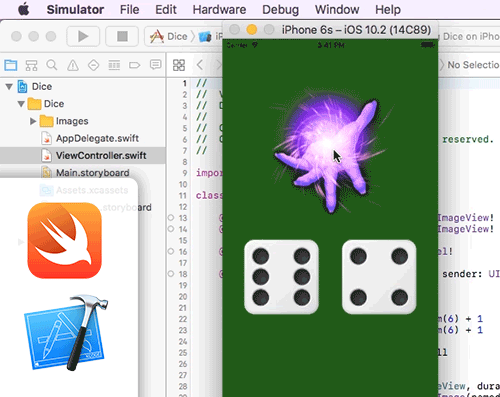
Task: Click the Swift logo image
Action: [x=64, y=240]
